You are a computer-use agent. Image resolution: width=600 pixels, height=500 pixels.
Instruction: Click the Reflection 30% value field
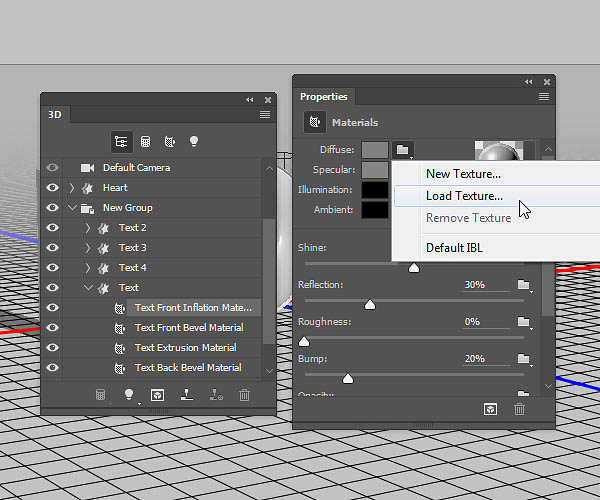[x=486, y=285]
